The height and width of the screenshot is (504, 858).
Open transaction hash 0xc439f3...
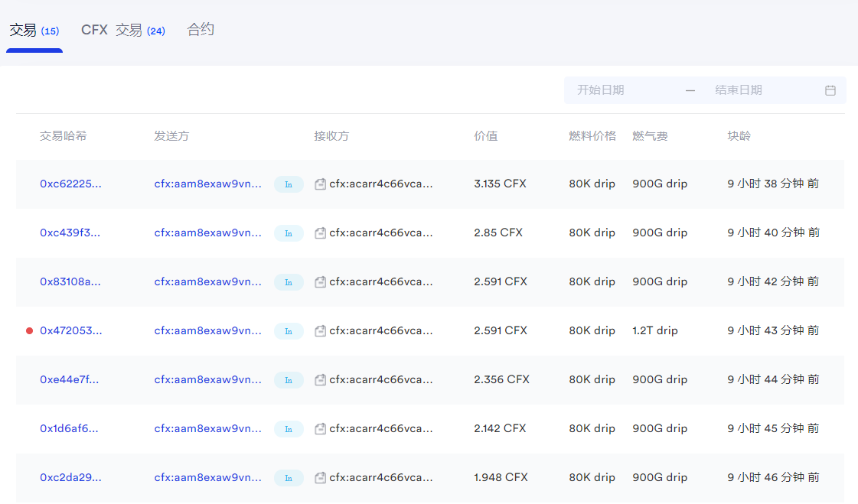click(x=70, y=232)
